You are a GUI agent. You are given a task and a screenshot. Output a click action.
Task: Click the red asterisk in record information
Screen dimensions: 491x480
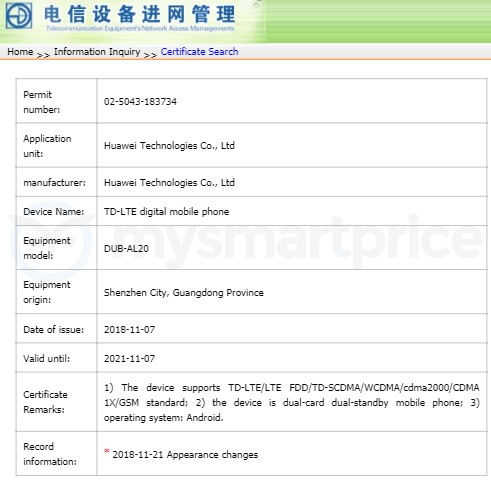click(107, 451)
